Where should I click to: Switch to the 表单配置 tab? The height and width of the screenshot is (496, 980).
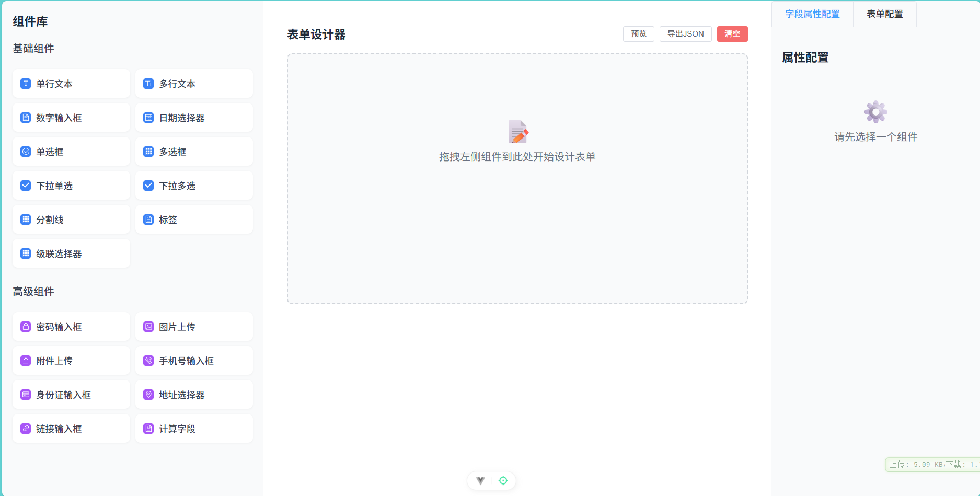[884, 14]
